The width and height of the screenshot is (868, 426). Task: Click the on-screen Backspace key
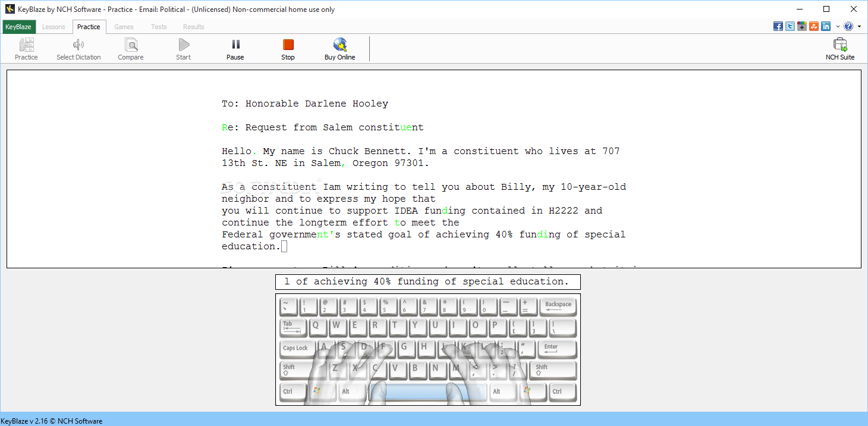(x=558, y=307)
